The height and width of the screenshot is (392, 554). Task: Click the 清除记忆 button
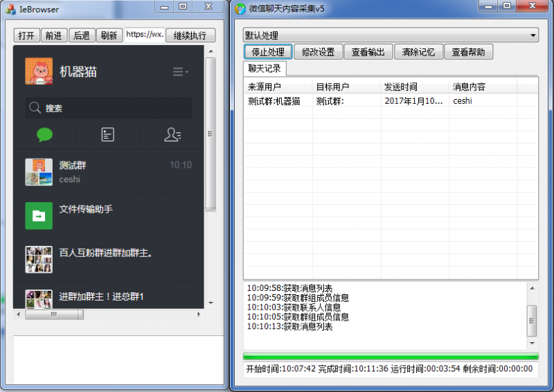click(418, 52)
